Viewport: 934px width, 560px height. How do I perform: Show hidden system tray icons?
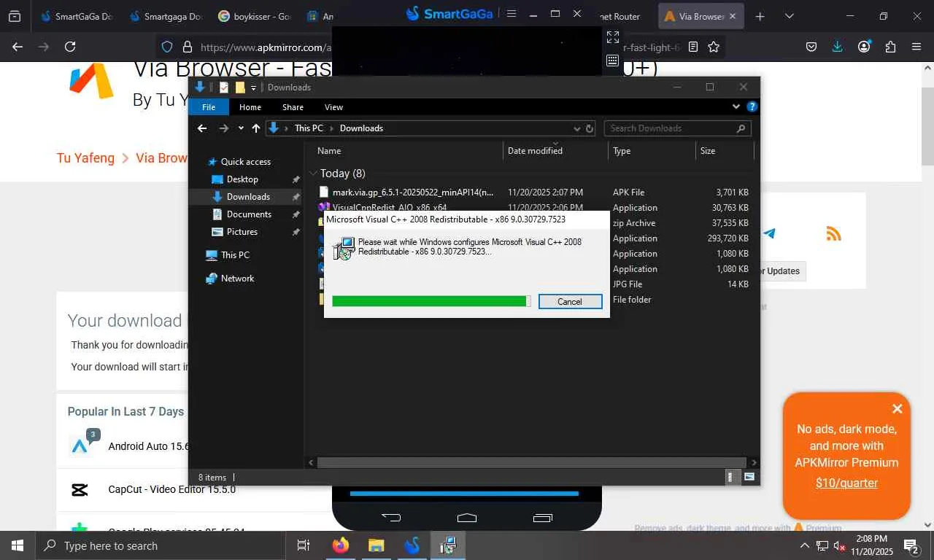(x=804, y=545)
